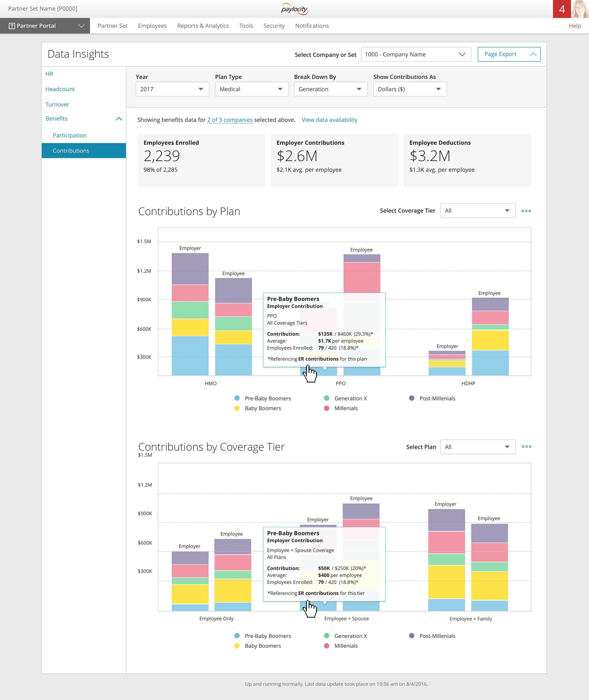This screenshot has width=589, height=700.
Task: Expand the Partner Portal dropdown chevron
Action: coord(81,26)
